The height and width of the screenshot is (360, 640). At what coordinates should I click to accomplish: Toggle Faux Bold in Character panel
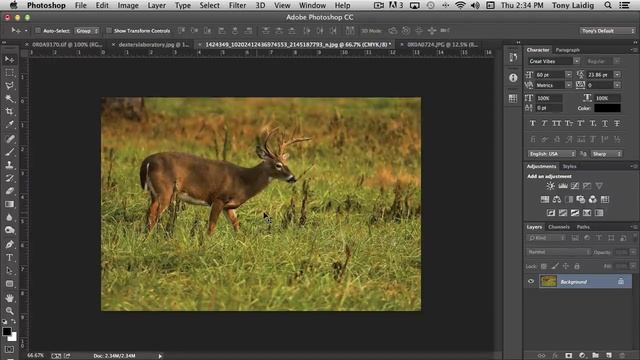point(532,123)
